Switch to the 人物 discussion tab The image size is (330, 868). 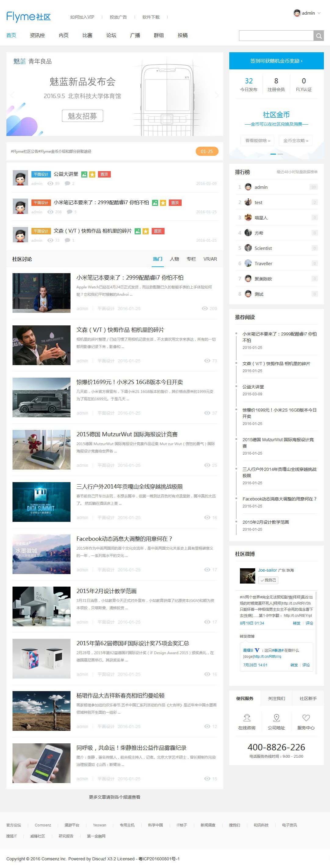tap(174, 259)
